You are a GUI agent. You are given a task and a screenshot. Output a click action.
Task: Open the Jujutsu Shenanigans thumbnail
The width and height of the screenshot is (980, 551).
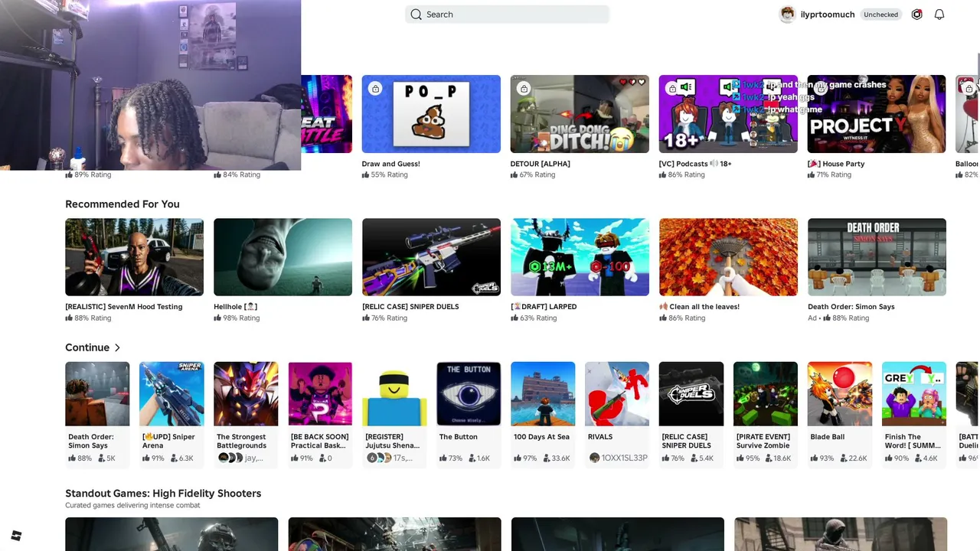[394, 394]
